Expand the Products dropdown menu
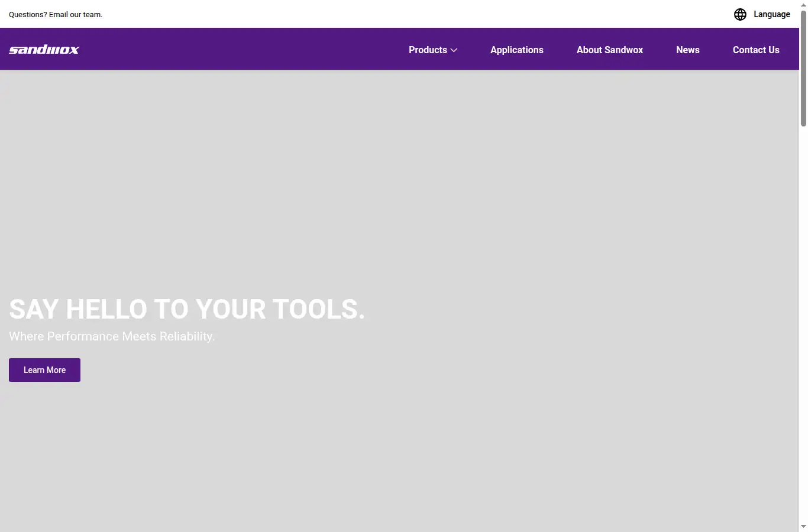This screenshot has width=808, height=532. pos(433,50)
